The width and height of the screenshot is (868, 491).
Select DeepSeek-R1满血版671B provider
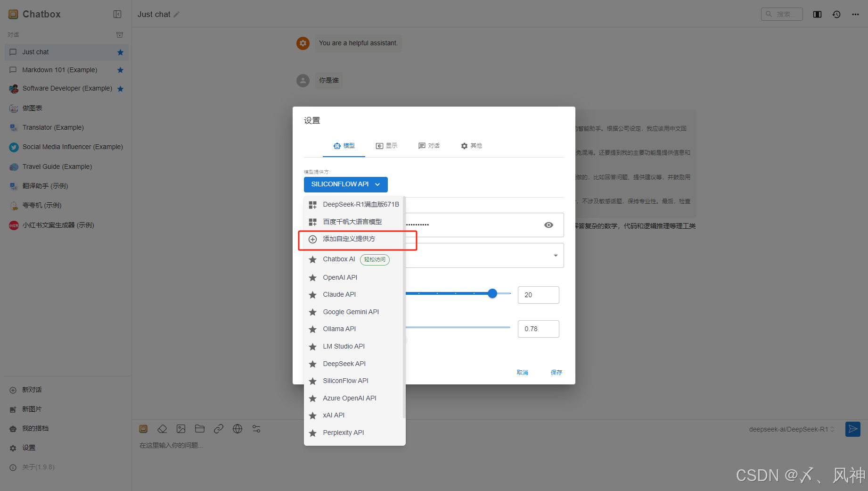tap(354, 205)
